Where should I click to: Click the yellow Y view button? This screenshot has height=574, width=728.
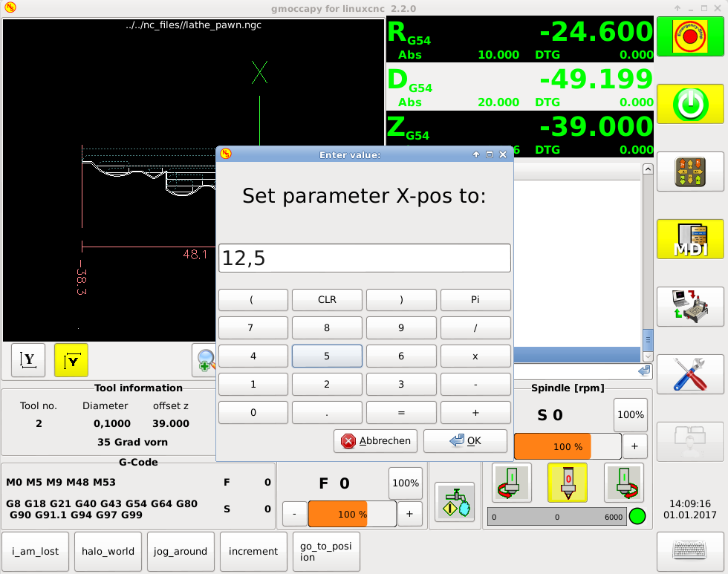tap(71, 360)
